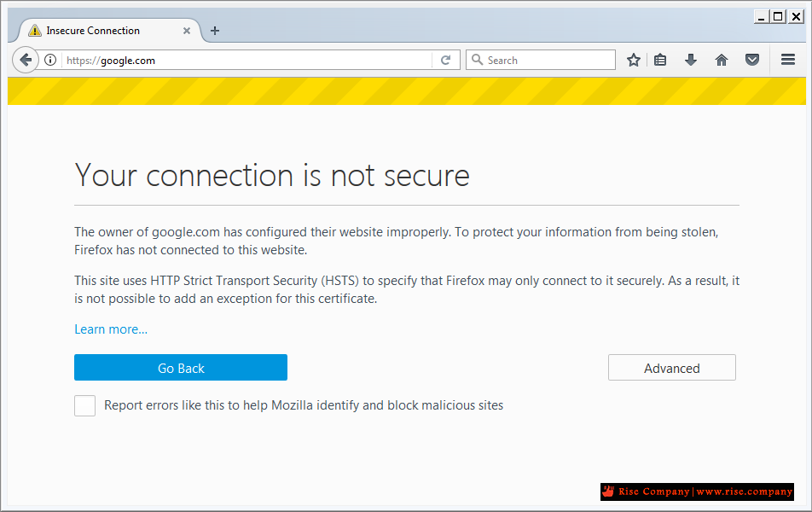Screen dimensions: 812x512
Task: Reload the current page
Action: pyautogui.click(x=445, y=60)
